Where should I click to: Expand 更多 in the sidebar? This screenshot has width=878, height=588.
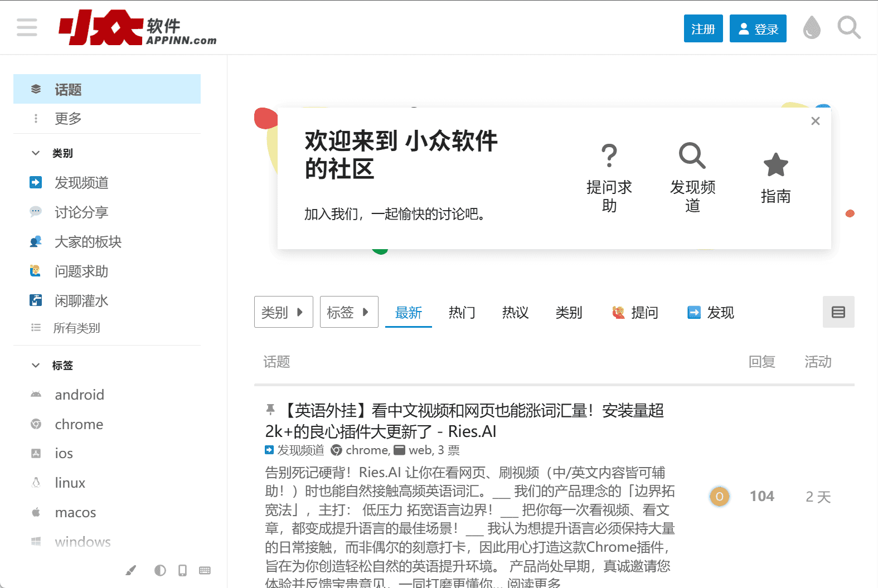pos(107,118)
